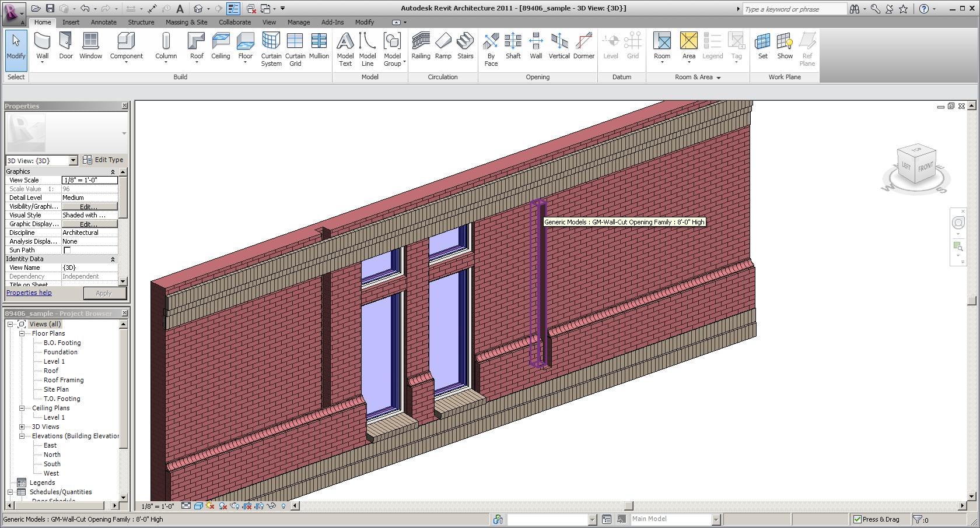Viewport: 980px width, 528px height.
Task: Click the ViewCube FRONT face
Action: [x=926, y=167]
